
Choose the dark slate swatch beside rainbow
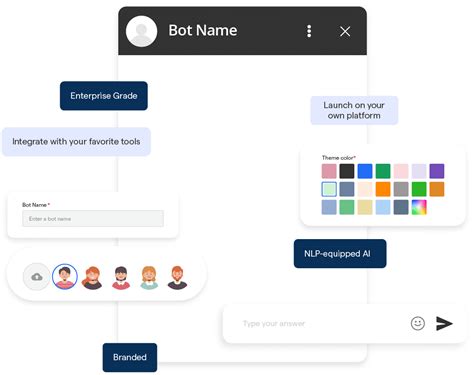coord(401,207)
